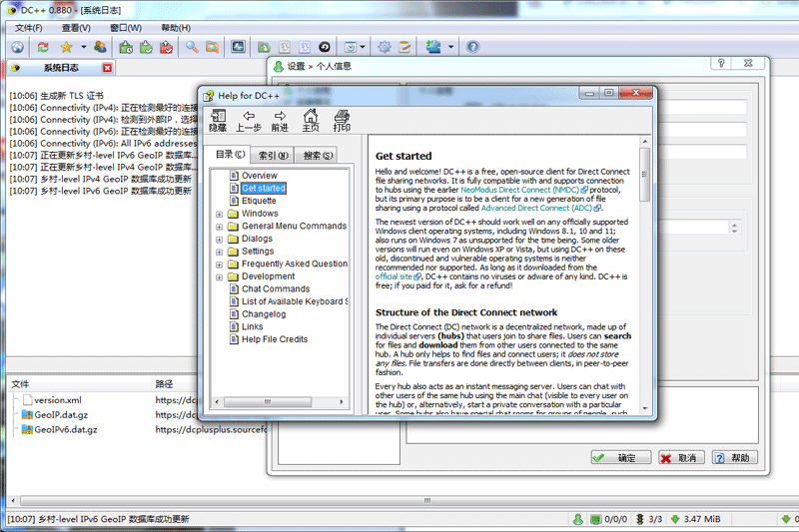Open settings with the gear toolbar icon
The image size is (799, 532).
(x=384, y=47)
